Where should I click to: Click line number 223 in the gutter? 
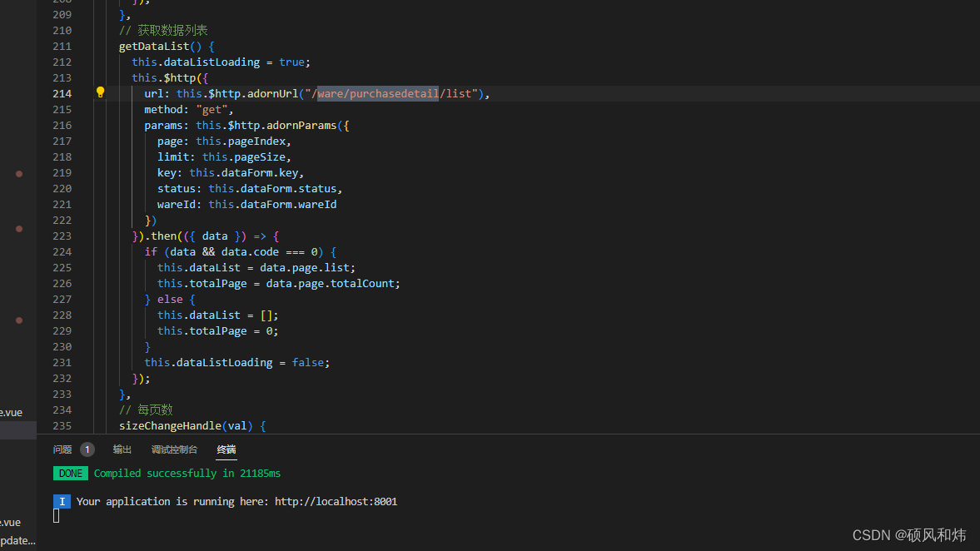coord(62,236)
